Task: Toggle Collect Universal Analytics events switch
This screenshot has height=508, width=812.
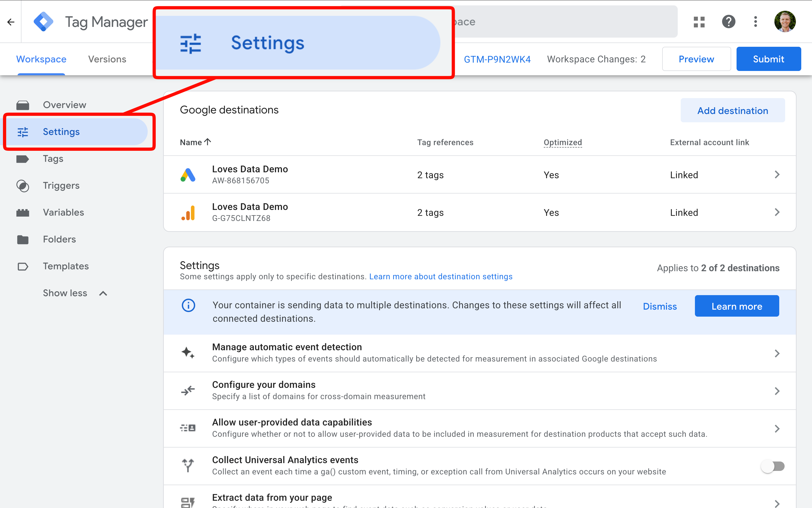Action: 773,466
